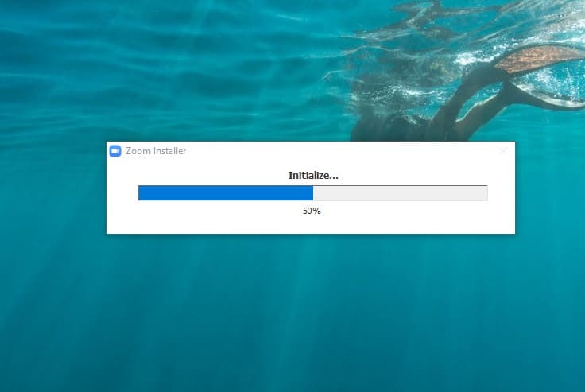Close the Zoom Installer window
585x392 pixels.
tap(502, 151)
